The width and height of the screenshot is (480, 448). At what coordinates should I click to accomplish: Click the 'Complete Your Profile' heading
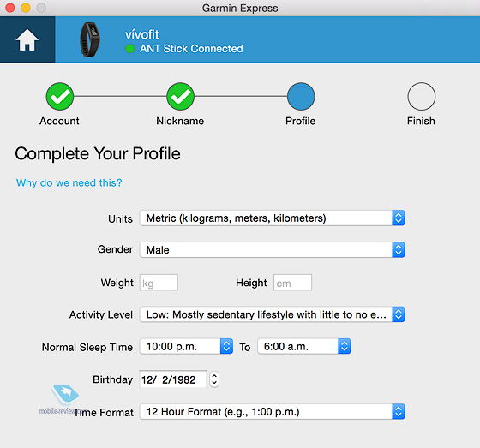pos(98,153)
